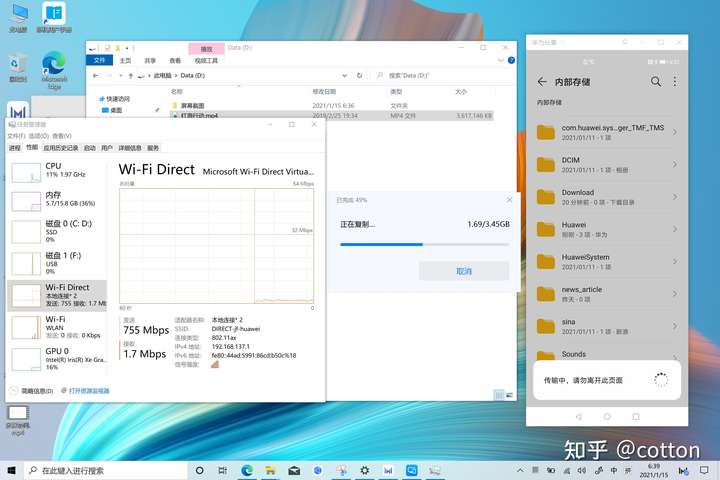The height and width of the screenshot is (480, 720).
Task: Click 取消 to cancel the copy
Action: tap(464, 271)
